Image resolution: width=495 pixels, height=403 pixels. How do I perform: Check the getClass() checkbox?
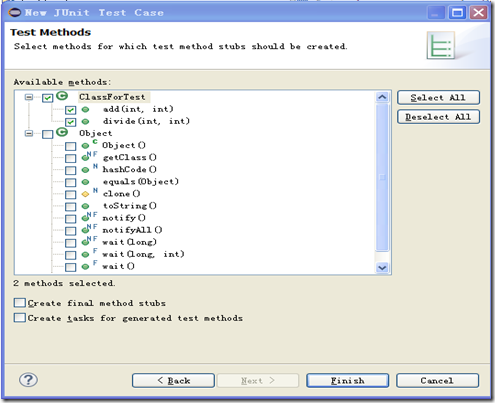70,158
